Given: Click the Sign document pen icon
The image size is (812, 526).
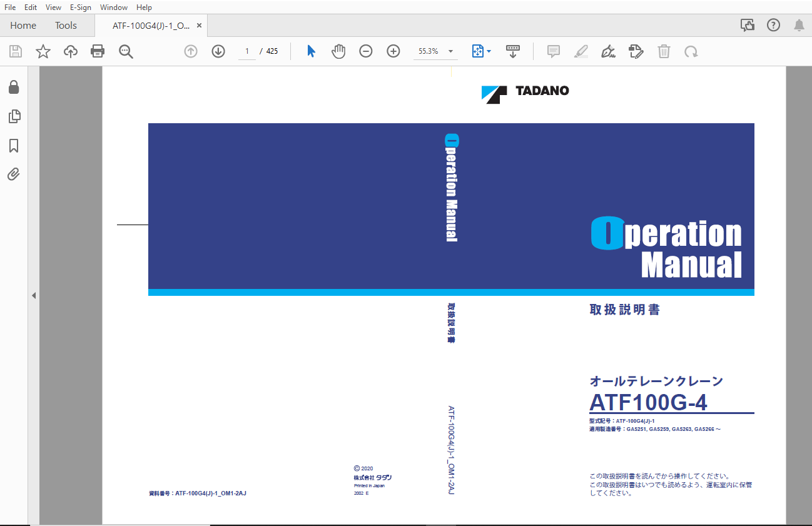Looking at the screenshot, I should [x=608, y=51].
